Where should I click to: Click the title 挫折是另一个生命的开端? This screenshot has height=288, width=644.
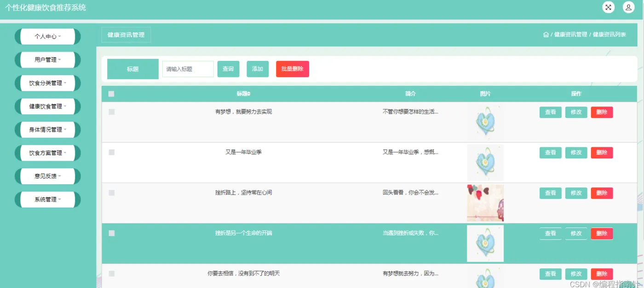pos(243,233)
